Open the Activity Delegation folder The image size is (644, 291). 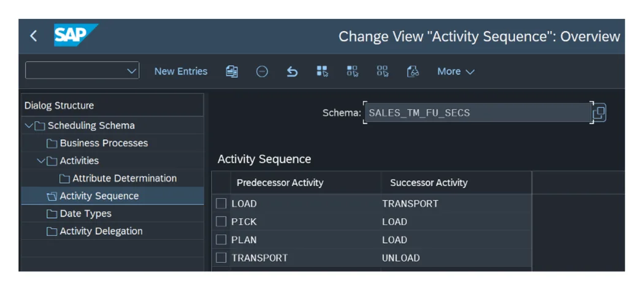101,231
